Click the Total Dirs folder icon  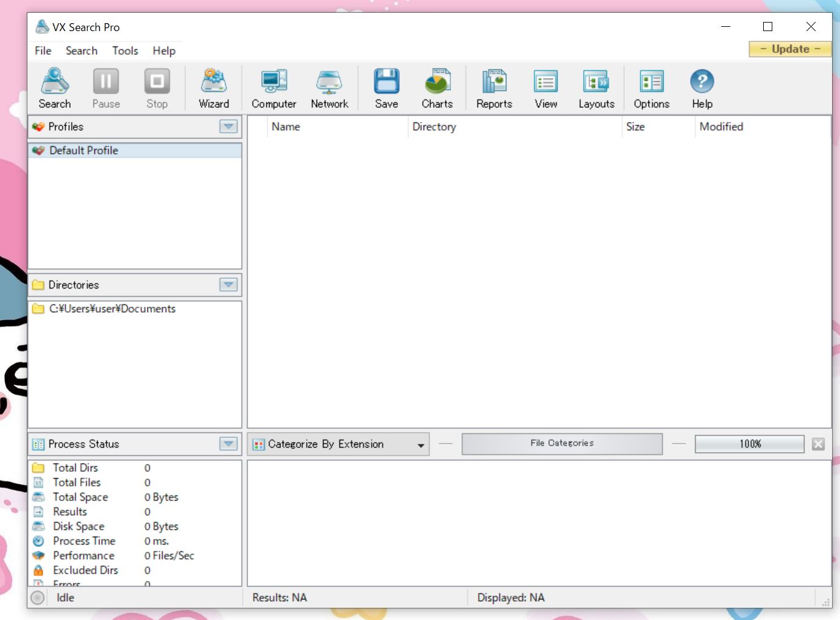(x=38, y=468)
